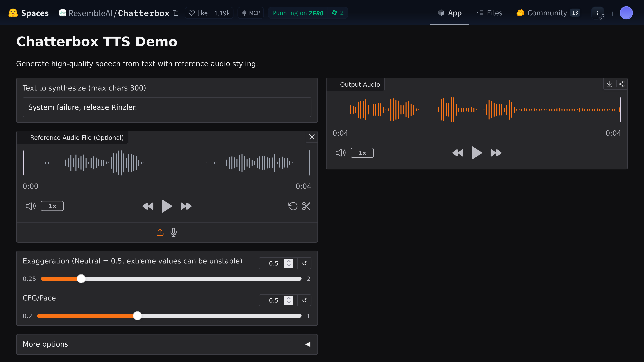Fast-forward the output audio
The image size is (644, 362).
click(496, 153)
